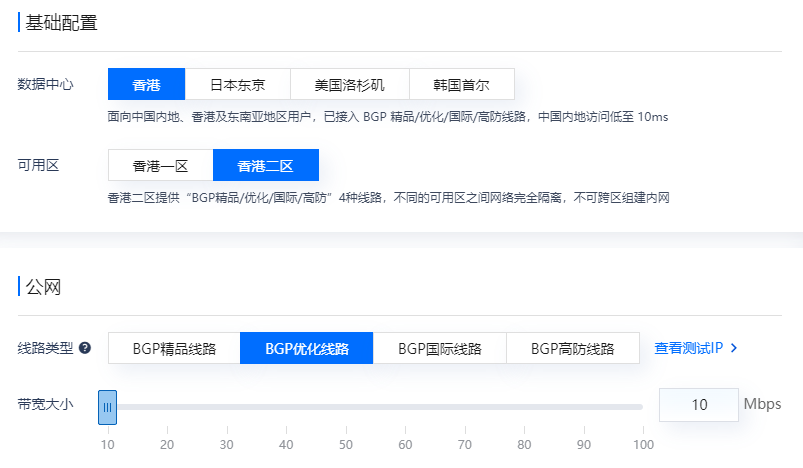This screenshot has height=468, width=803.
Task: Click the 数据中心 field label
Action: [x=46, y=84]
